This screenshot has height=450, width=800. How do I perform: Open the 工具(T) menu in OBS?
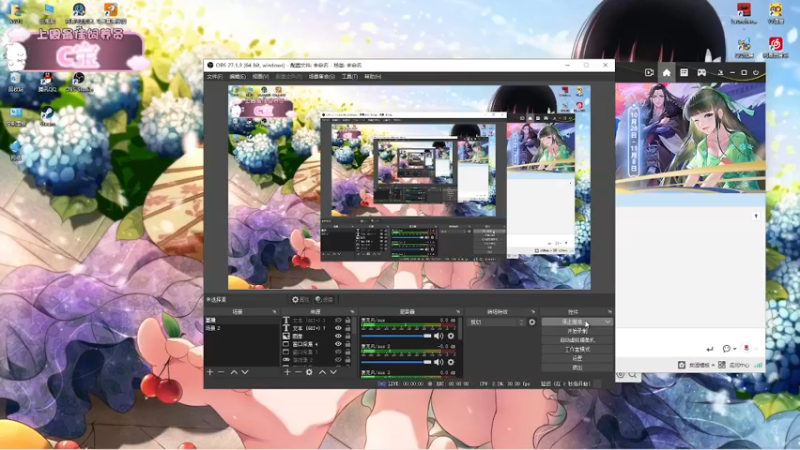tap(349, 77)
